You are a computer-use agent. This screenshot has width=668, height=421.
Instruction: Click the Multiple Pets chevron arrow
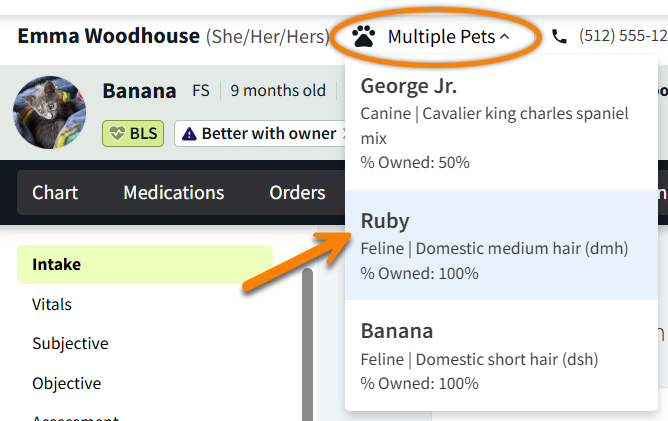[x=505, y=37]
